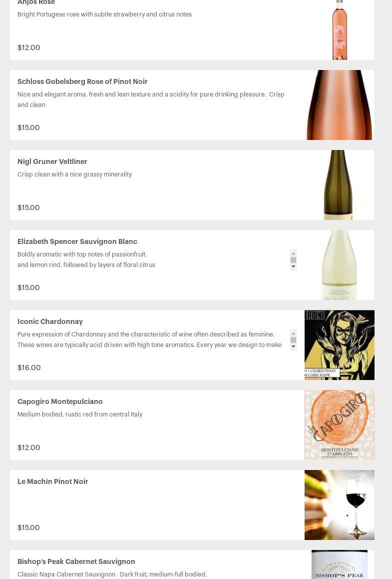Click the Sauvignon Blanc description scrollbar thumb
392x579 pixels.
pos(293,260)
